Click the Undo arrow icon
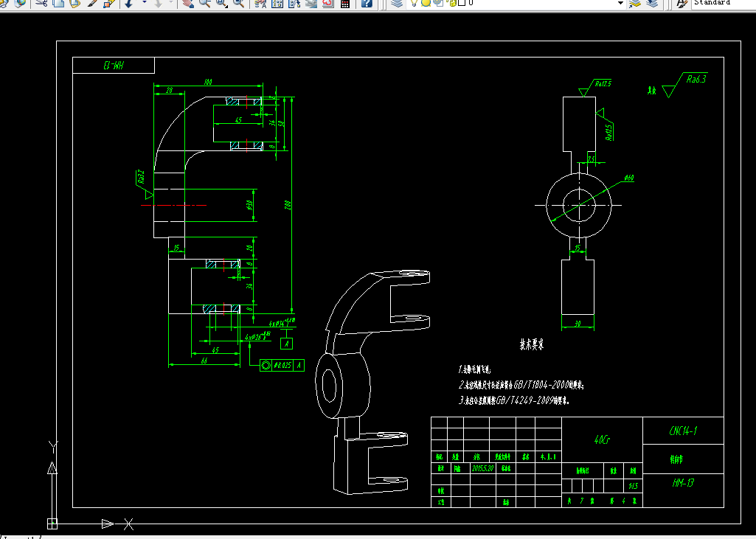The image size is (756, 539). click(x=129, y=3)
